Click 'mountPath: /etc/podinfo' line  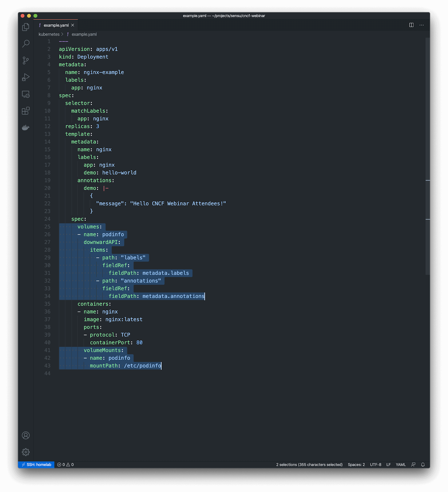point(125,366)
